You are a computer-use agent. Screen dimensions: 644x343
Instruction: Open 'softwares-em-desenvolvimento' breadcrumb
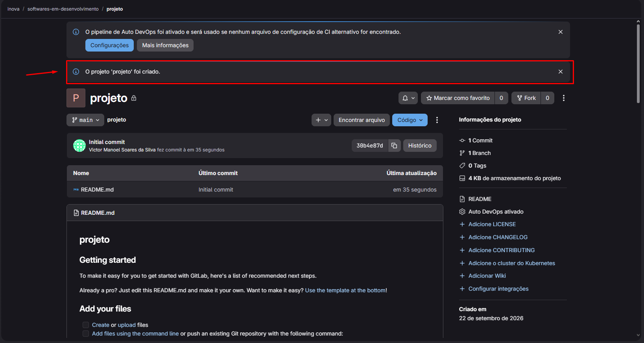pos(63,9)
